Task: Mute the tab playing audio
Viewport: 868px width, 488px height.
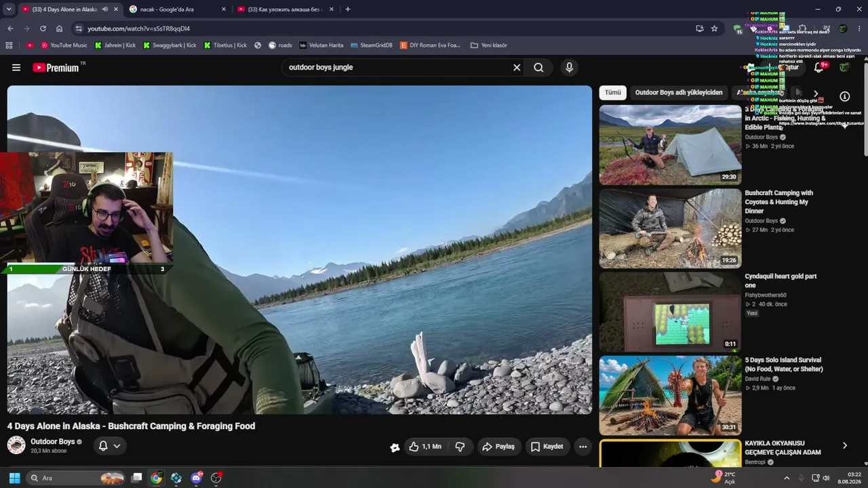Action: (104, 9)
